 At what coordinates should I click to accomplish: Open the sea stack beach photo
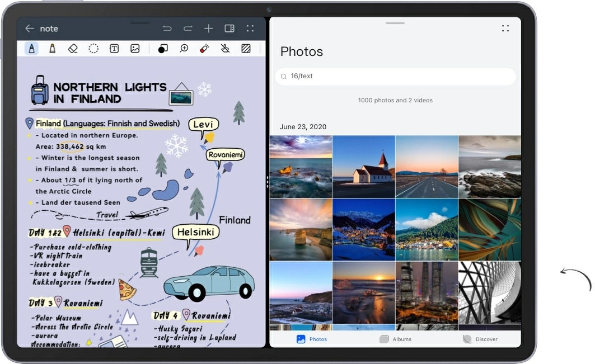coord(301,229)
